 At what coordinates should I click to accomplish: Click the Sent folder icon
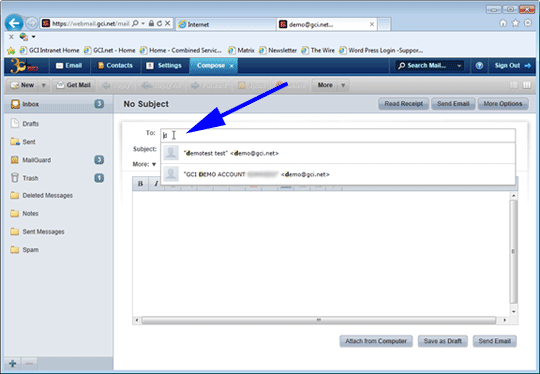click(x=15, y=142)
